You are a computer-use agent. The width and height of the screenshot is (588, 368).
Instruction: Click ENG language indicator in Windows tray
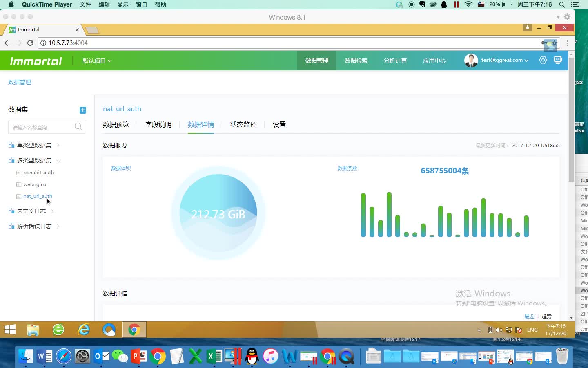[532, 330]
